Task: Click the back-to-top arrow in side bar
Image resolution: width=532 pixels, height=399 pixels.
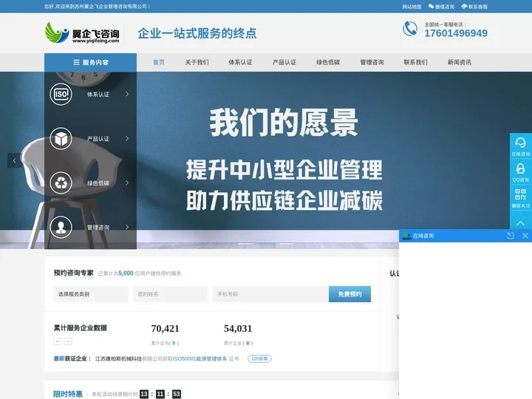Action: [520, 223]
